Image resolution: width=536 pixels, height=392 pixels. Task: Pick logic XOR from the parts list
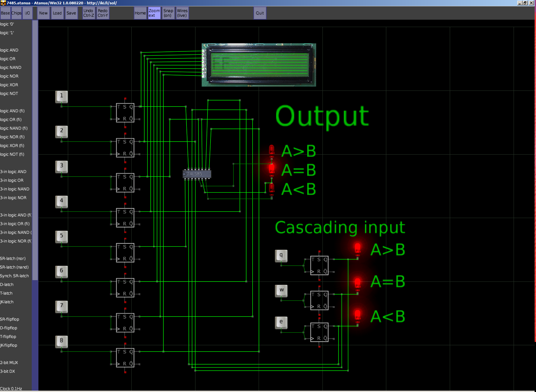coord(9,85)
